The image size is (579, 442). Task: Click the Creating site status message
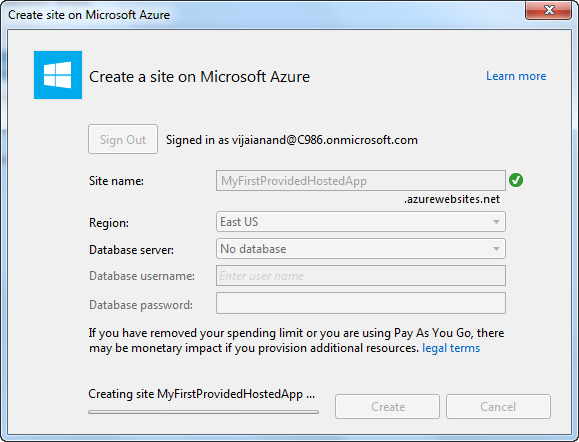202,394
